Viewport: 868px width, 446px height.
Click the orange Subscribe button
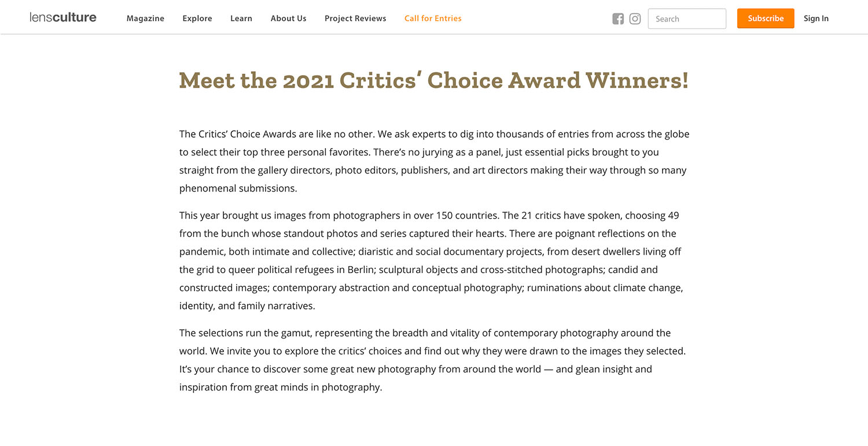(766, 19)
